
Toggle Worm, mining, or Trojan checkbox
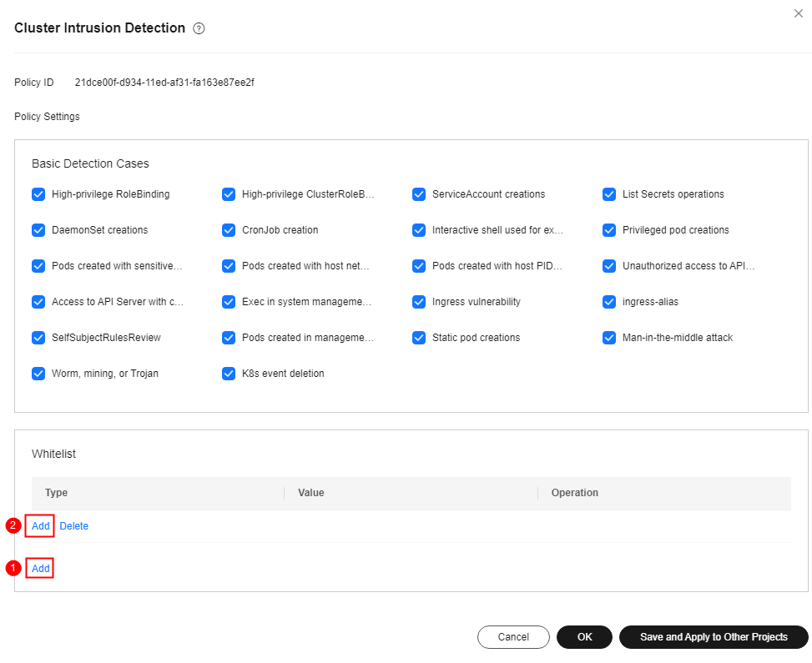click(x=38, y=374)
